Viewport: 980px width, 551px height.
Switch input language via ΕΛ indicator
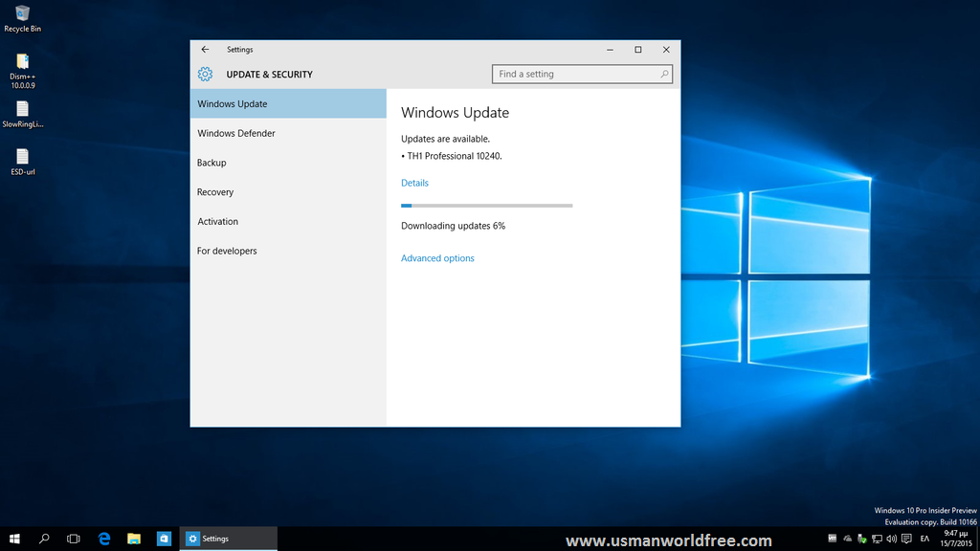[925, 539]
